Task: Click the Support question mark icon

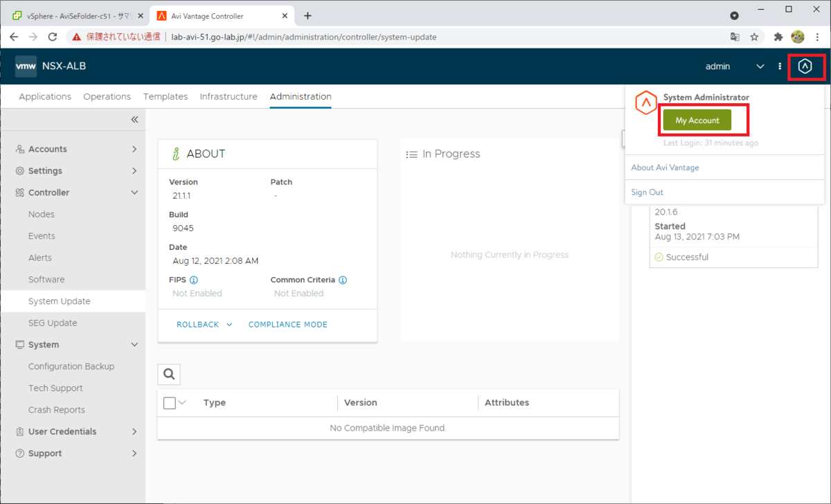Action: pyautogui.click(x=20, y=453)
